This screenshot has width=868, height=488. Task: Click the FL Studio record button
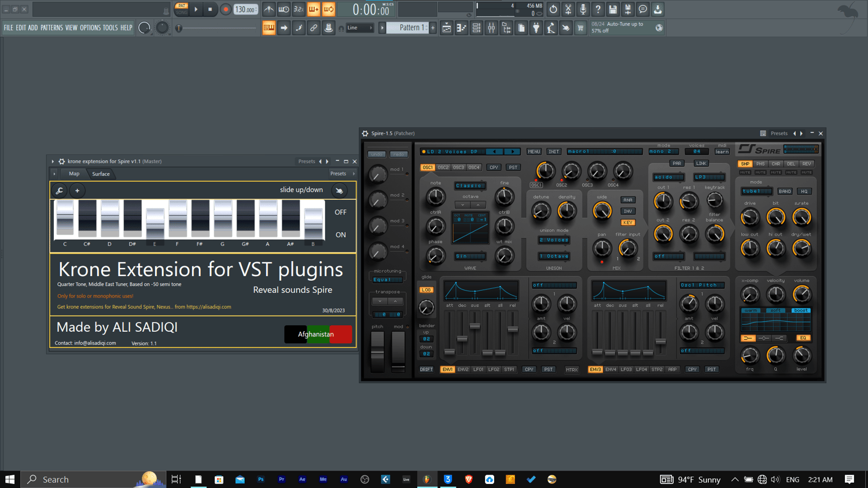(226, 9)
